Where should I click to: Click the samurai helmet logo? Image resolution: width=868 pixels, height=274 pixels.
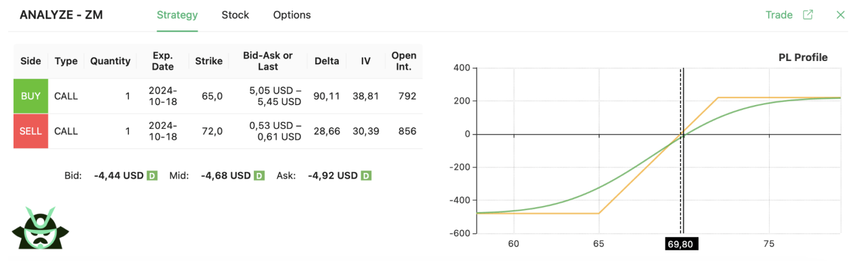[40, 228]
